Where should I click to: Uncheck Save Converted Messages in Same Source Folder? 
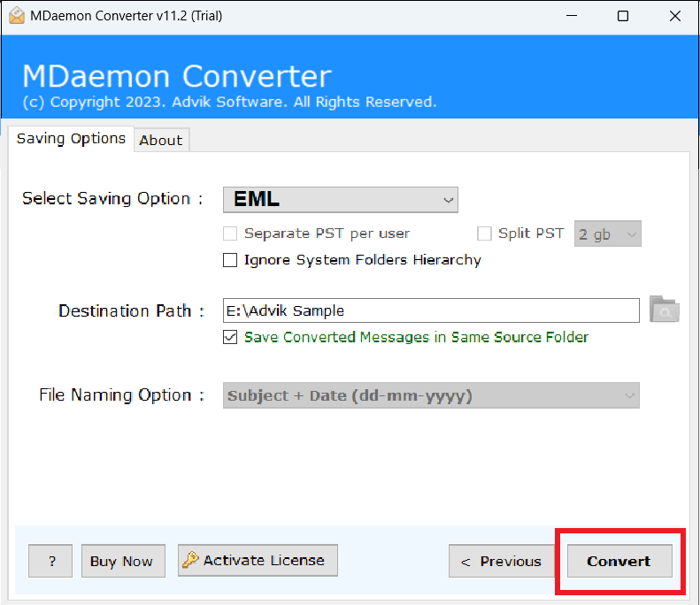pyautogui.click(x=230, y=337)
